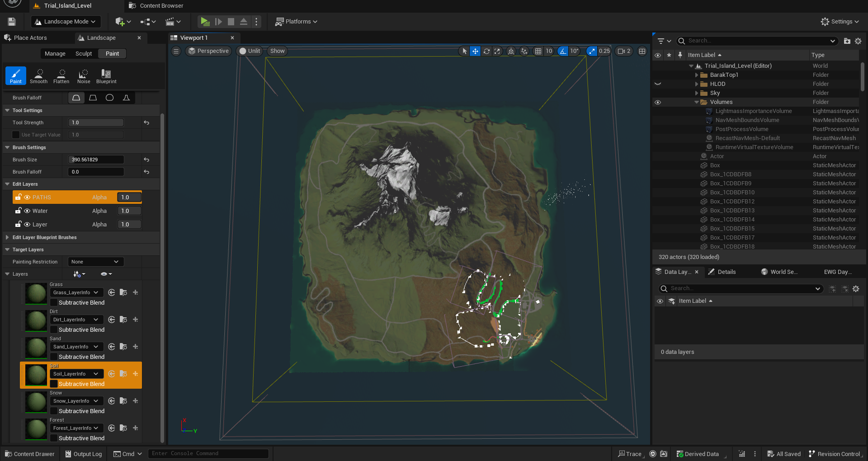Open the Content Drawer
The width and height of the screenshot is (868, 461).
point(30,454)
